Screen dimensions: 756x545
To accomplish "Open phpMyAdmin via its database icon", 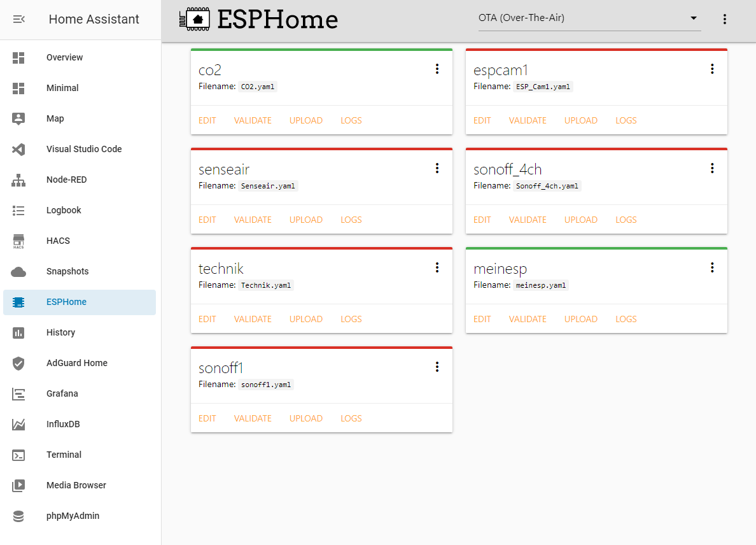I will [x=18, y=516].
